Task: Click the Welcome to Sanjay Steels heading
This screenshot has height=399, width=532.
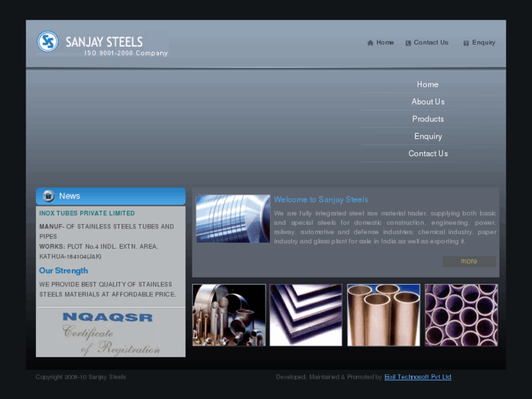Action: [321, 199]
